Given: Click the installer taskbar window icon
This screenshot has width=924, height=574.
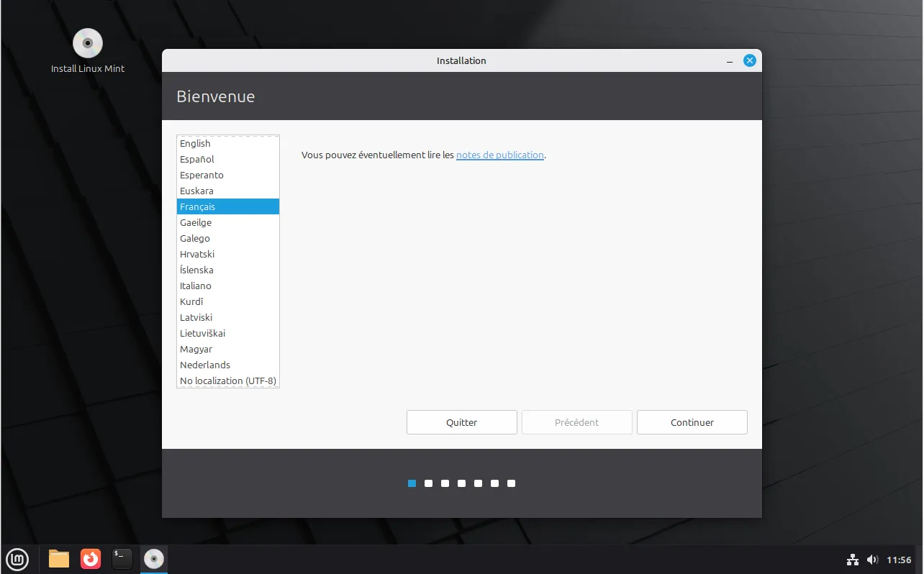Looking at the screenshot, I should 154,559.
